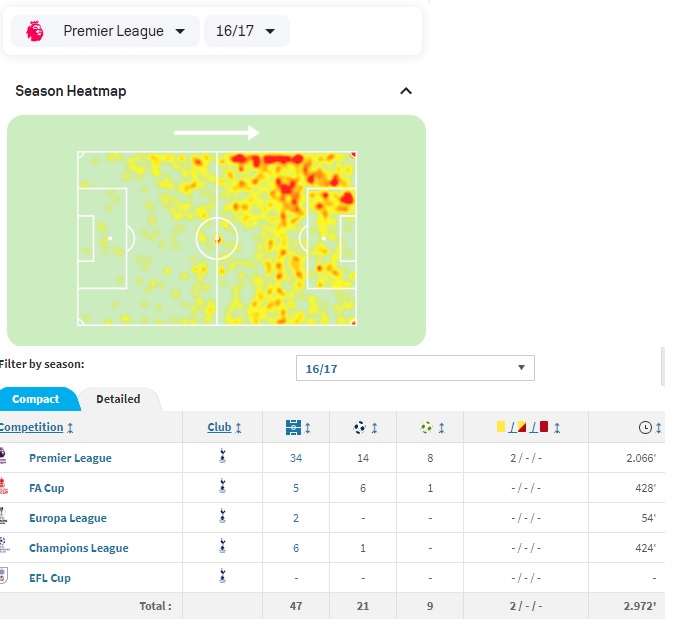Sort by assists icon column
Screen dimensions: 673x627
click(x=427, y=427)
